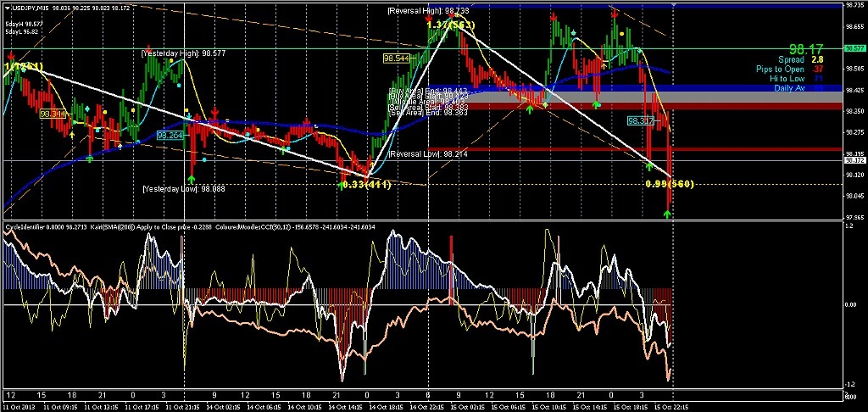Select the 5dayL 96.82 label
The image size is (868, 412).
19,31
